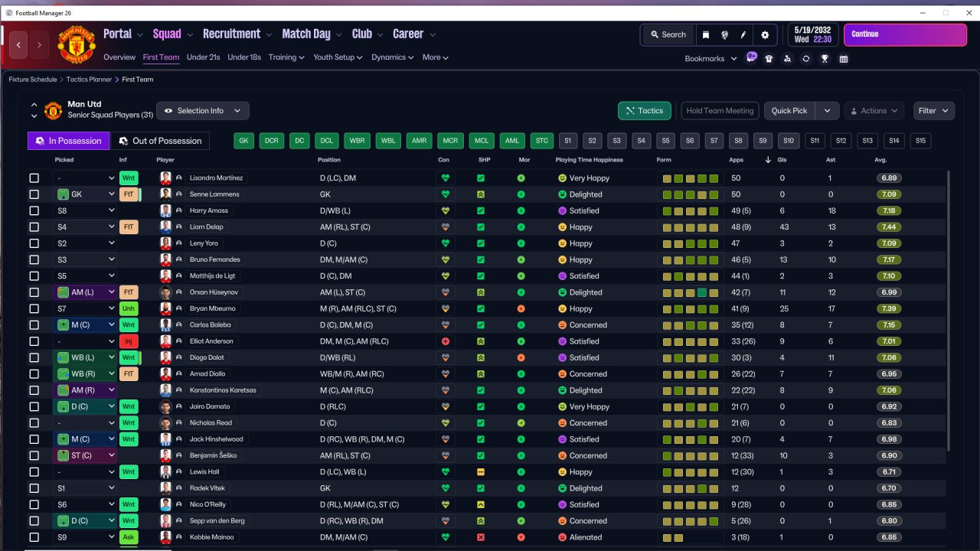Open the settings gear icon

coord(765,34)
